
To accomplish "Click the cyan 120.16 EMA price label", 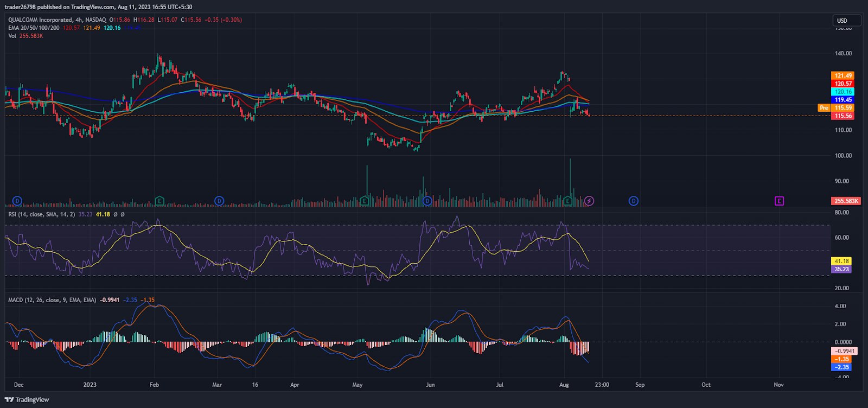I will pos(843,92).
